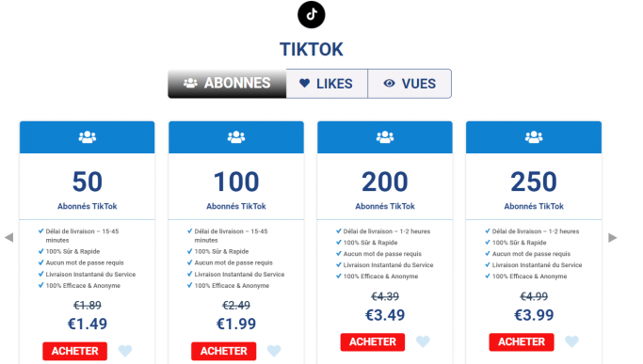
Task: Select the ABONNES tab
Action: tap(227, 84)
